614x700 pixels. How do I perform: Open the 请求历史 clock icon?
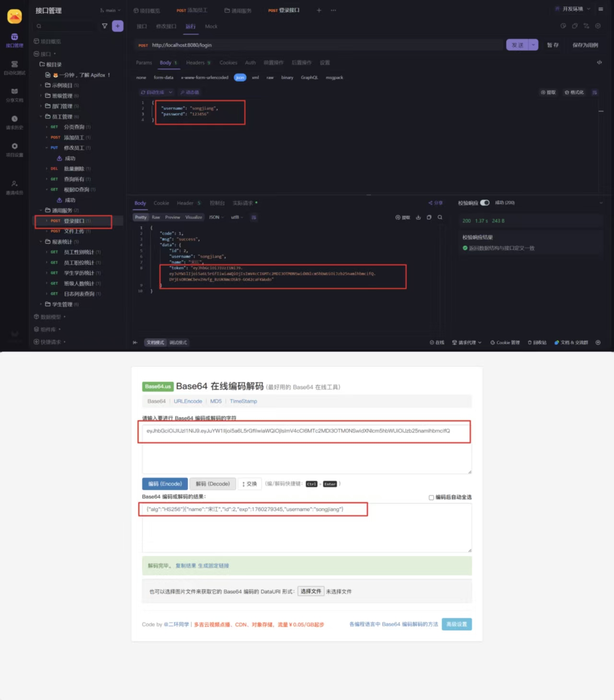[14, 122]
